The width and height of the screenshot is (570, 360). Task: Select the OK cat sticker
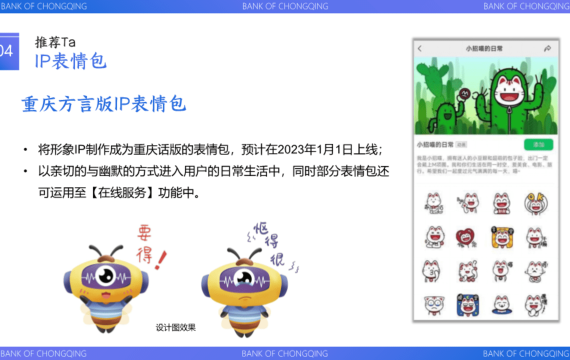[535, 204]
